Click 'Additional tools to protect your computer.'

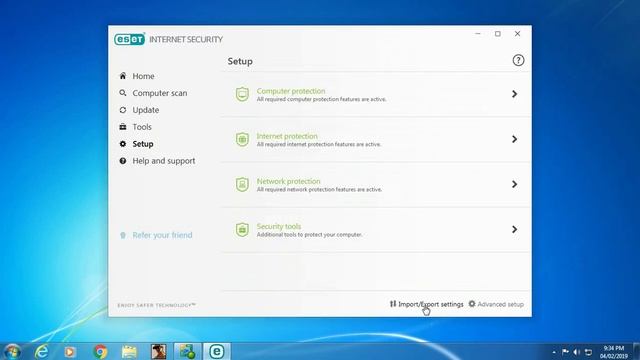[309, 235]
